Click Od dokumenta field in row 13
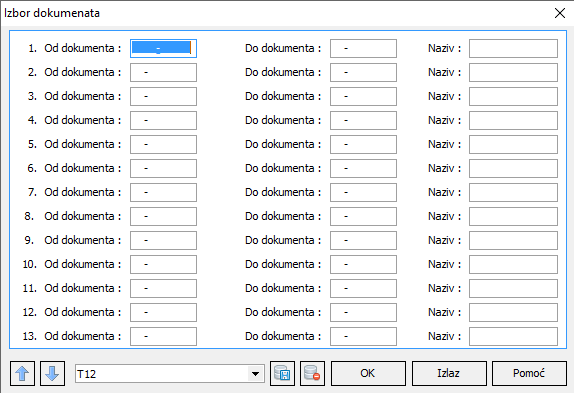This screenshot has height=393, width=574. point(163,336)
